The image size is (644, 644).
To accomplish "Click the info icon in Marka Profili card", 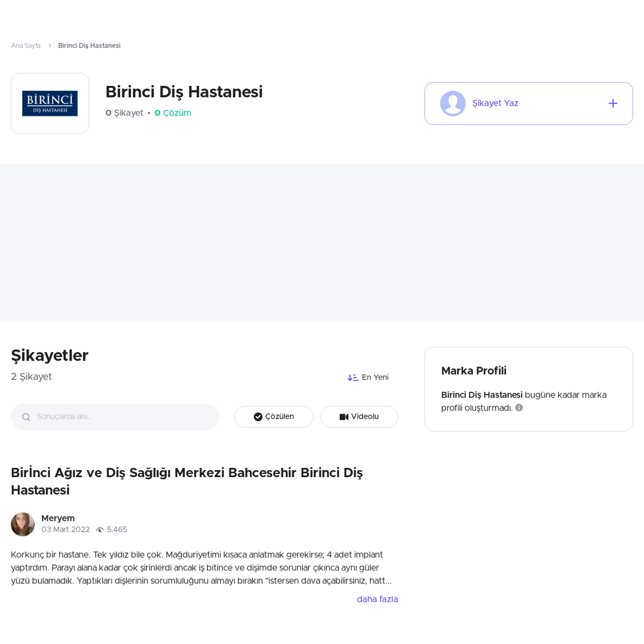I will click(x=519, y=408).
